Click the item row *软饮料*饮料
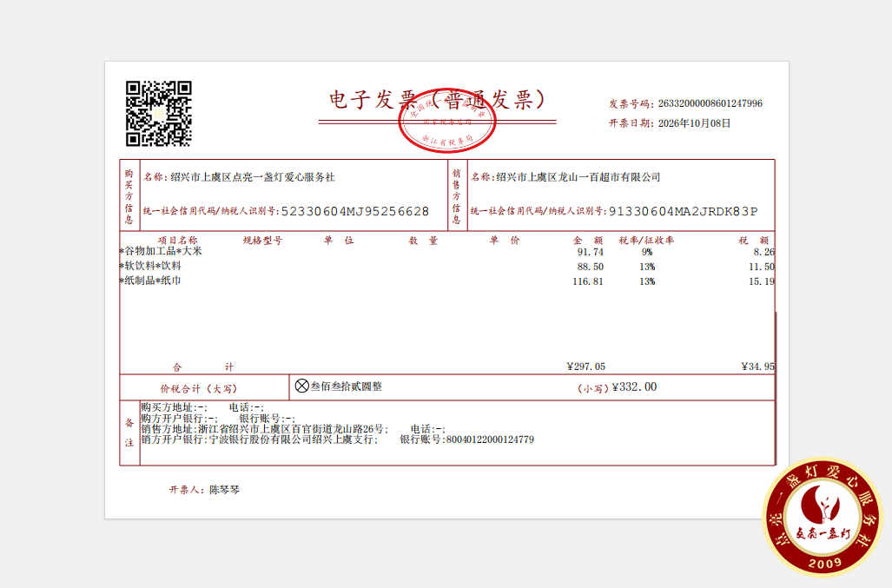The image size is (892, 588). pyautogui.click(x=447, y=266)
